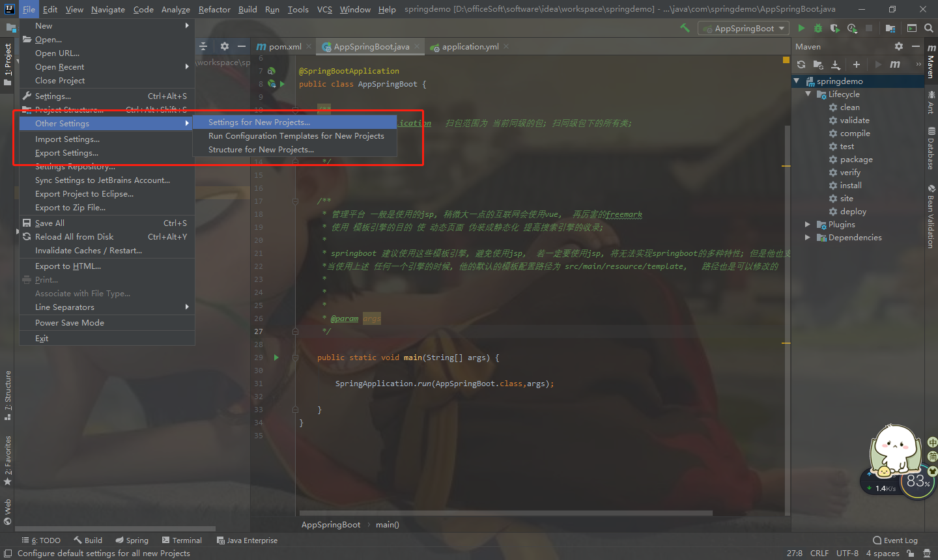
Task: Click the 83% progress indicator widget
Action: [x=917, y=481]
